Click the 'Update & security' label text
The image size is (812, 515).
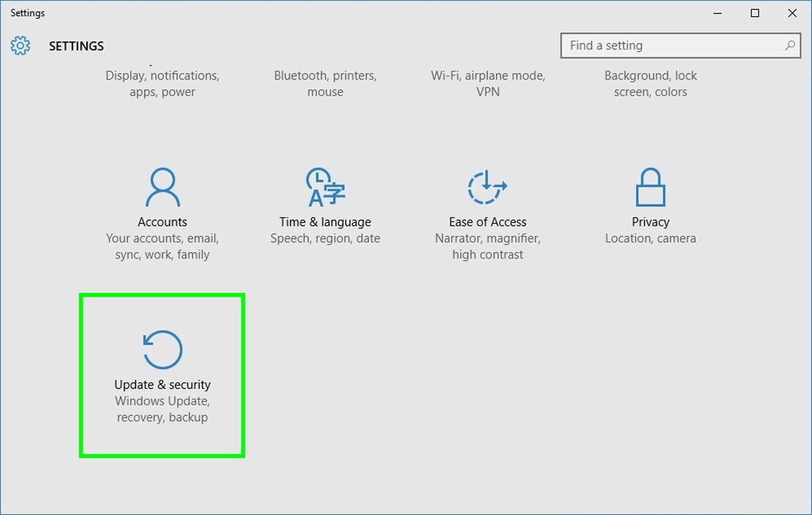pyautogui.click(x=162, y=385)
